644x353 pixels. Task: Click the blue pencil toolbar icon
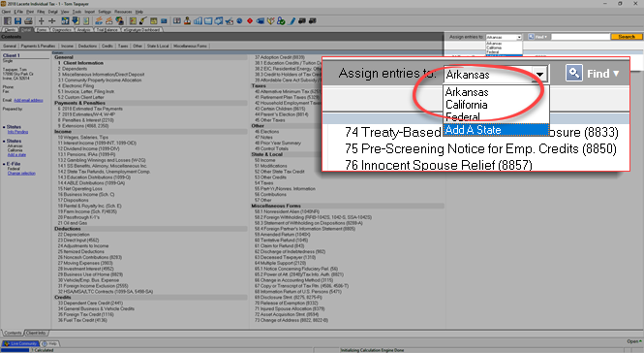coord(292,20)
